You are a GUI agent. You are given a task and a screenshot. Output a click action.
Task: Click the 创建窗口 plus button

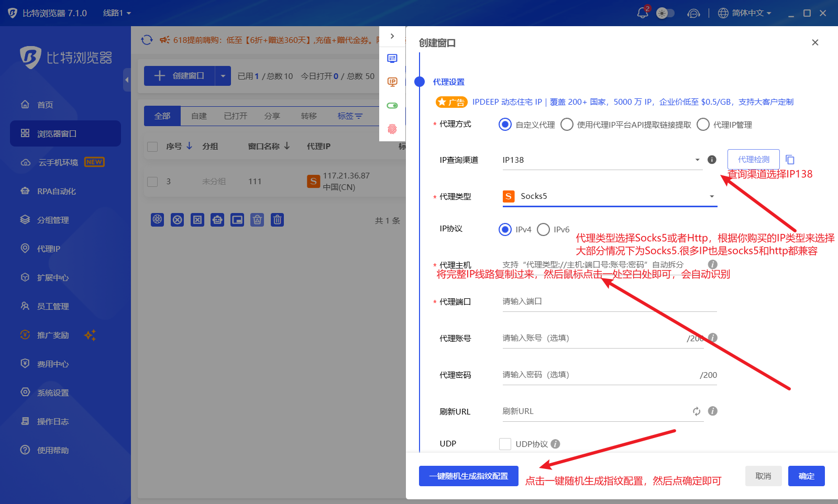[x=179, y=76]
